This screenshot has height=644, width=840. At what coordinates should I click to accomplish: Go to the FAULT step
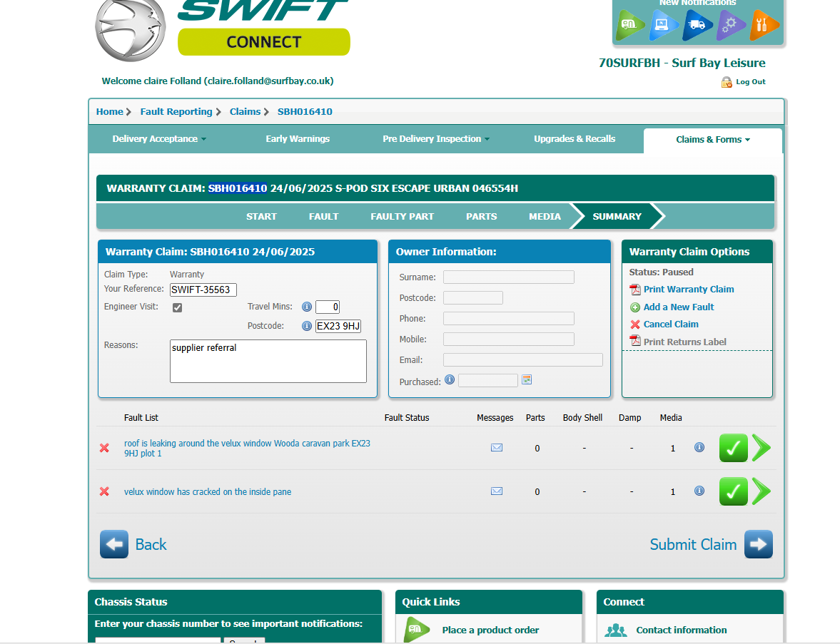click(x=323, y=216)
